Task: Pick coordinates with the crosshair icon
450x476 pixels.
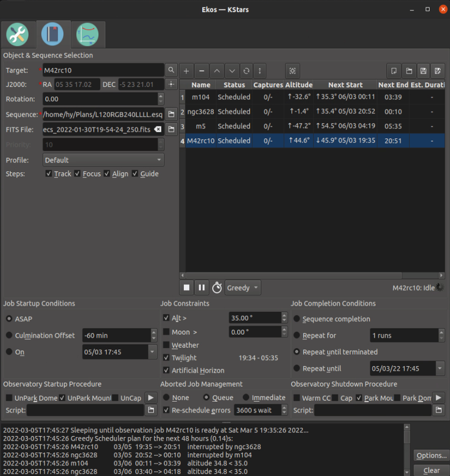Action: point(171,84)
